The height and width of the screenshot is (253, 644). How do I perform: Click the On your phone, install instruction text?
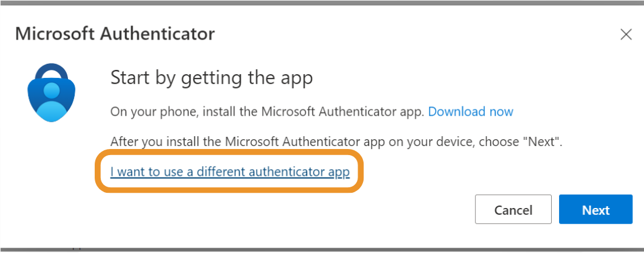click(267, 111)
